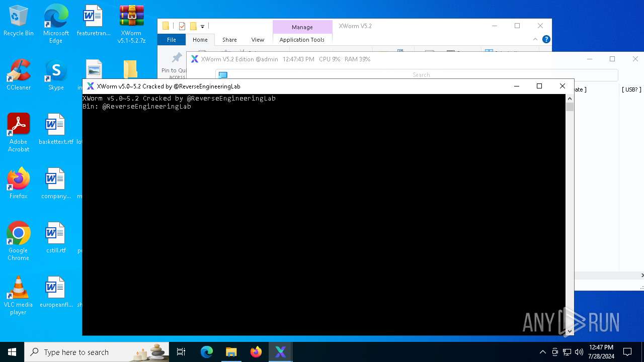644x362 pixels.
Task: Click the [ USB? ] column header
Action: coord(631,89)
